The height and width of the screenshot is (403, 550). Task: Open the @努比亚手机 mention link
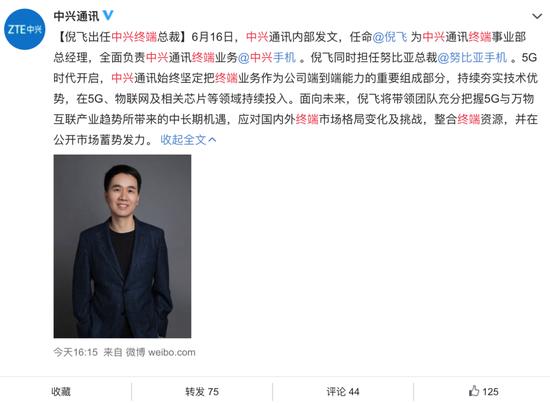pos(472,57)
